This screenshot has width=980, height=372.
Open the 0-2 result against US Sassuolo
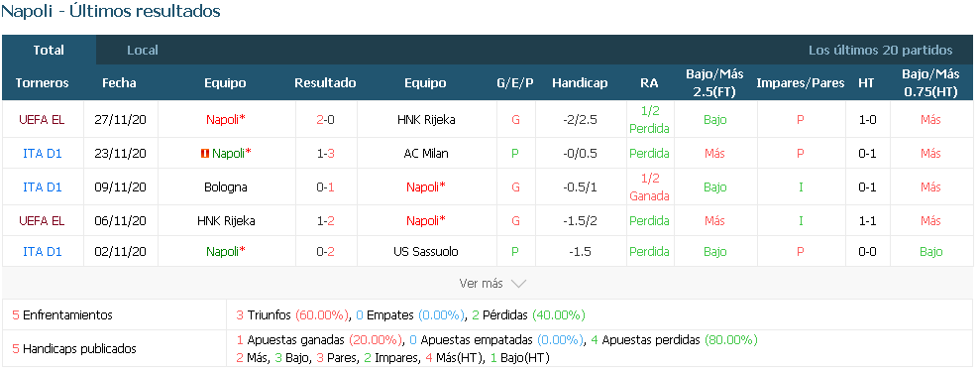(325, 252)
